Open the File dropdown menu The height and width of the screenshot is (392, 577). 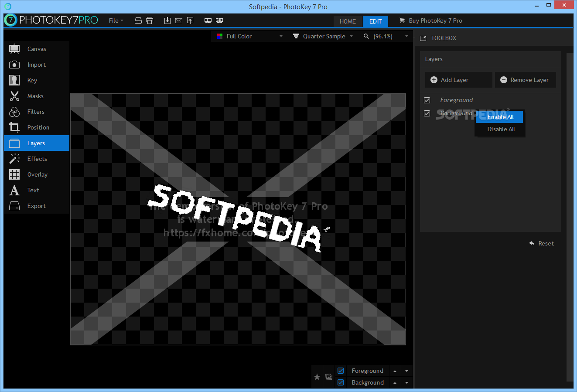click(x=116, y=20)
